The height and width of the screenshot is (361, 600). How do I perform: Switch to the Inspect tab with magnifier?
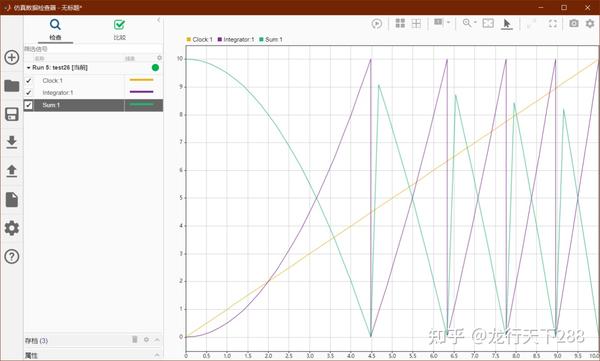coord(55,29)
